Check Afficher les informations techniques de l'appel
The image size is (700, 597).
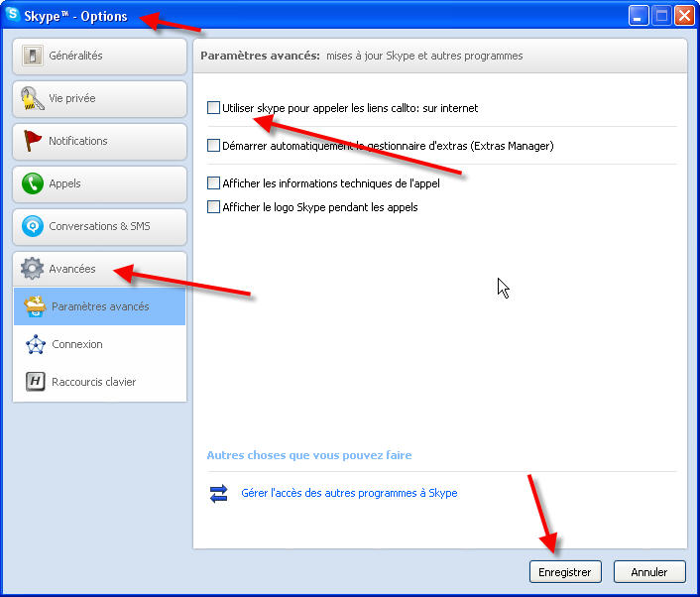pyautogui.click(x=213, y=183)
